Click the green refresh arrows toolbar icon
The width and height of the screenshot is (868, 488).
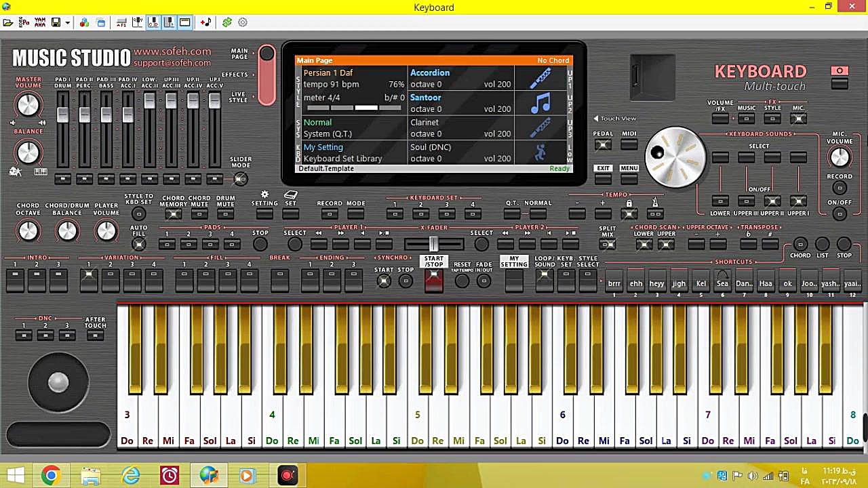227,22
